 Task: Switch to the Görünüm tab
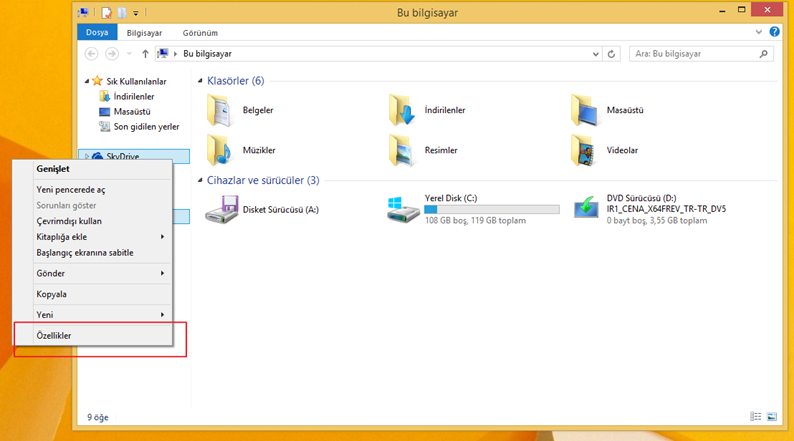point(200,32)
